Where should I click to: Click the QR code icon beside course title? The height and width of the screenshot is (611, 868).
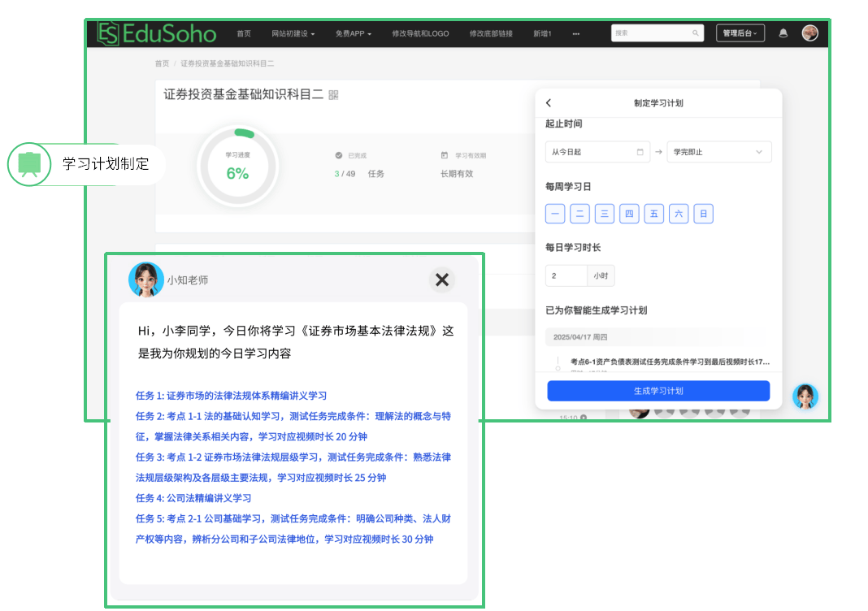coord(333,95)
